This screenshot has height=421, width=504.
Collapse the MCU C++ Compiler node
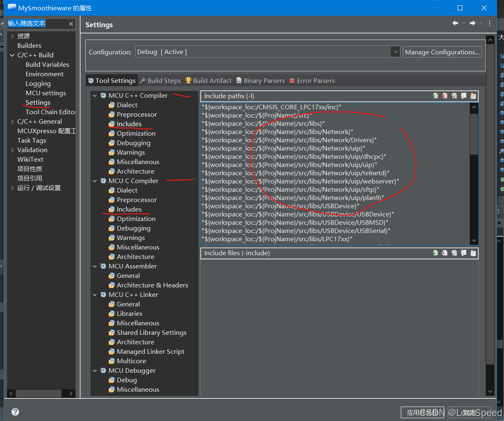click(95, 96)
